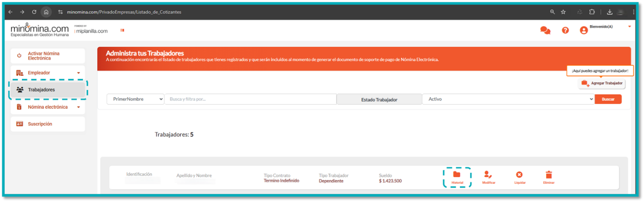Bookmark this page with star icon
The height and width of the screenshot is (202, 644).
tap(563, 12)
